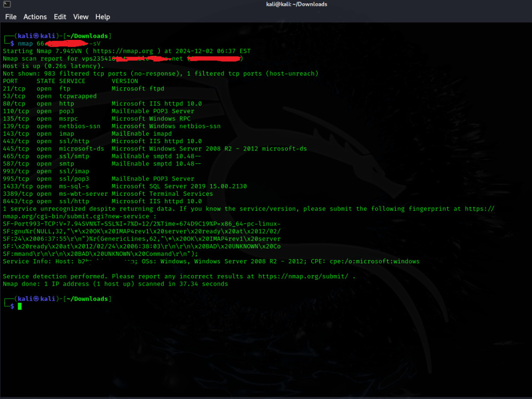532x399 pixels.
Task: Click 'Microsoft Windows RPC' version text
Action: pyautogui.click(x=151, y=119)
